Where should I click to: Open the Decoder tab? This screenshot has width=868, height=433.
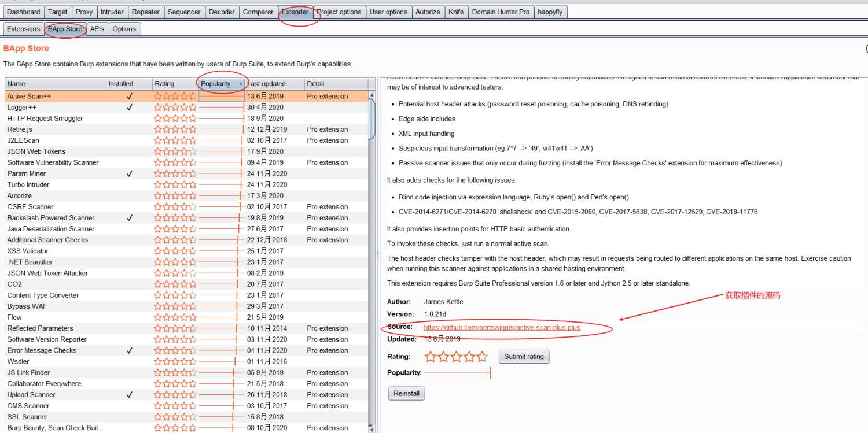[x=222, y=12]
